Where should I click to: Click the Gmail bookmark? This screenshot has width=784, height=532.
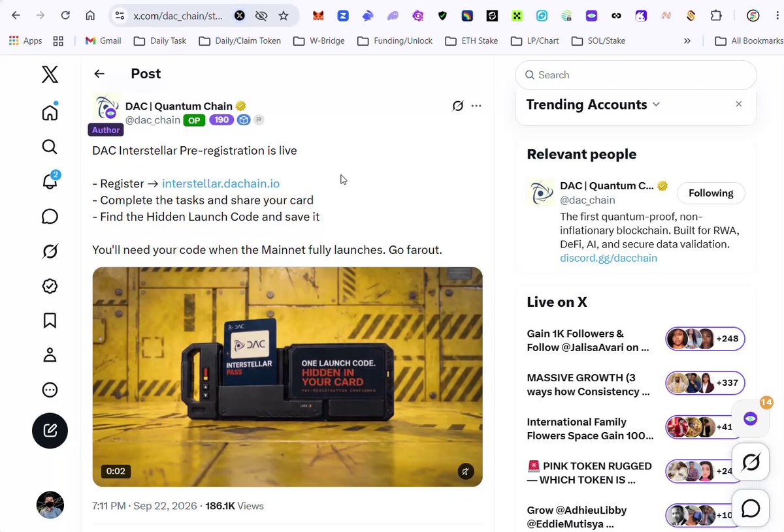[103, 40]
